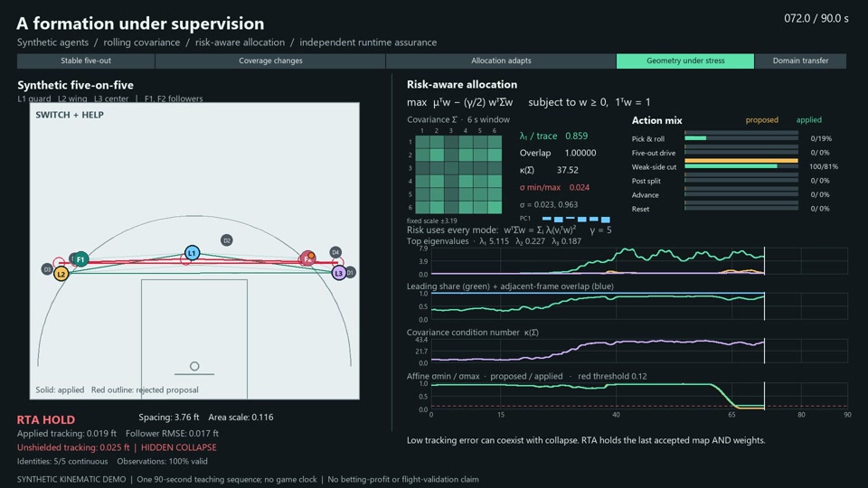Select the purple L3 center marker
The image size is (868, 488).
click(339, 273)
